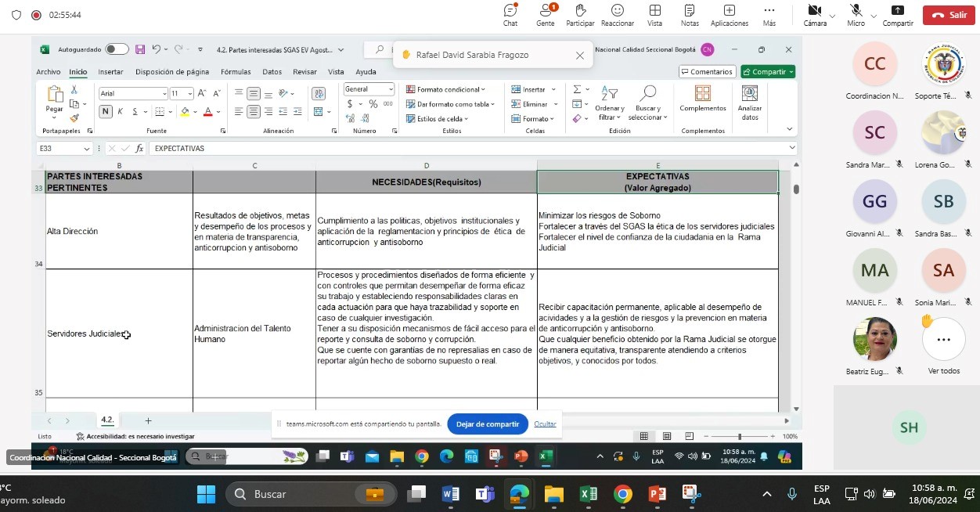This screenshot has height=512, width=980.
Task: Save the workbook with the disk icon
Action: [140, 49]
